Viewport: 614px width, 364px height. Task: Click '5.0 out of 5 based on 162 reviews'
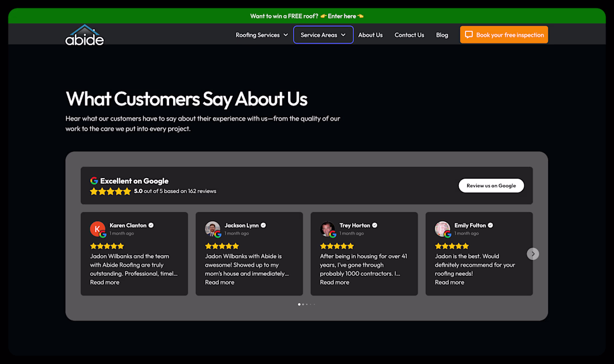coord(175,191)
